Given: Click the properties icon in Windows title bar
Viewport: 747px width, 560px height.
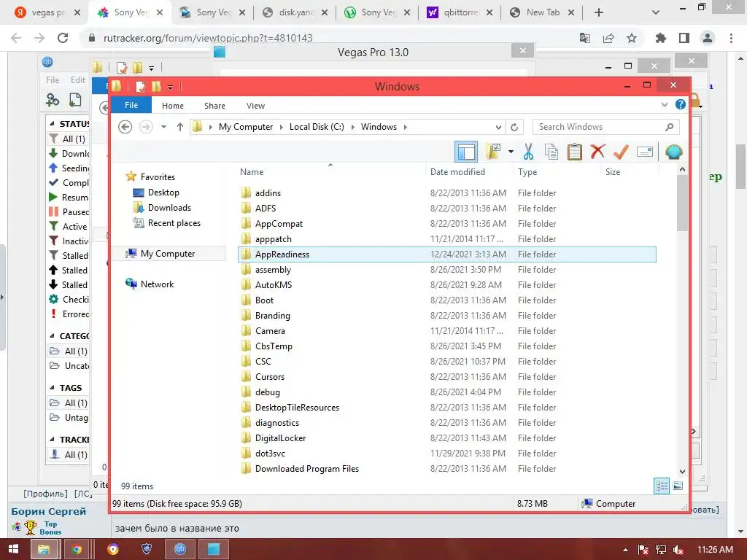Looking at the screenshot, I should (141, 87).
